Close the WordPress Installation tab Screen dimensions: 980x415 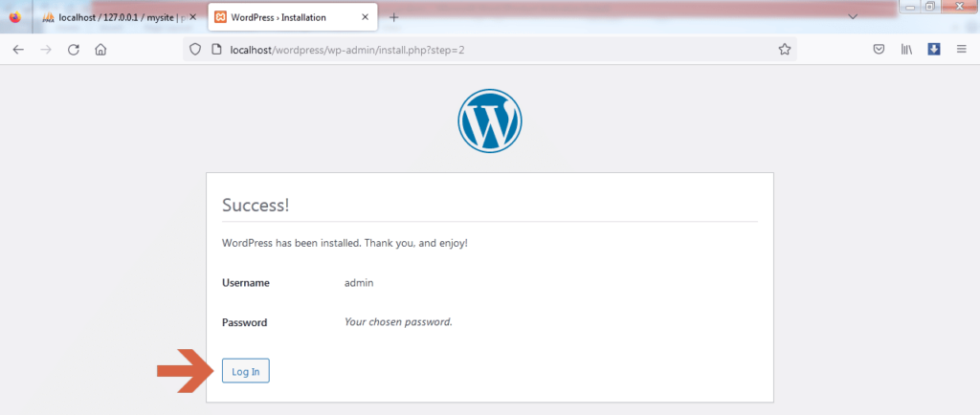pos(365,17)
